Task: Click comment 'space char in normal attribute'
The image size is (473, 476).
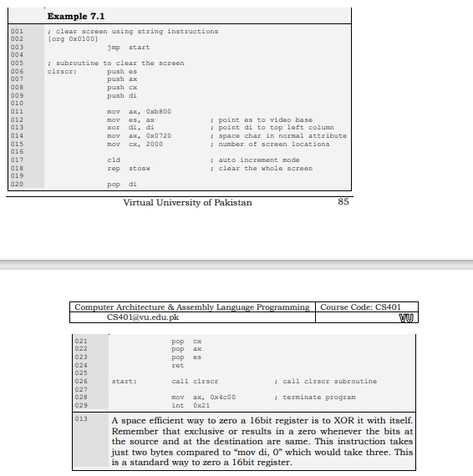Action: point(278,135)
